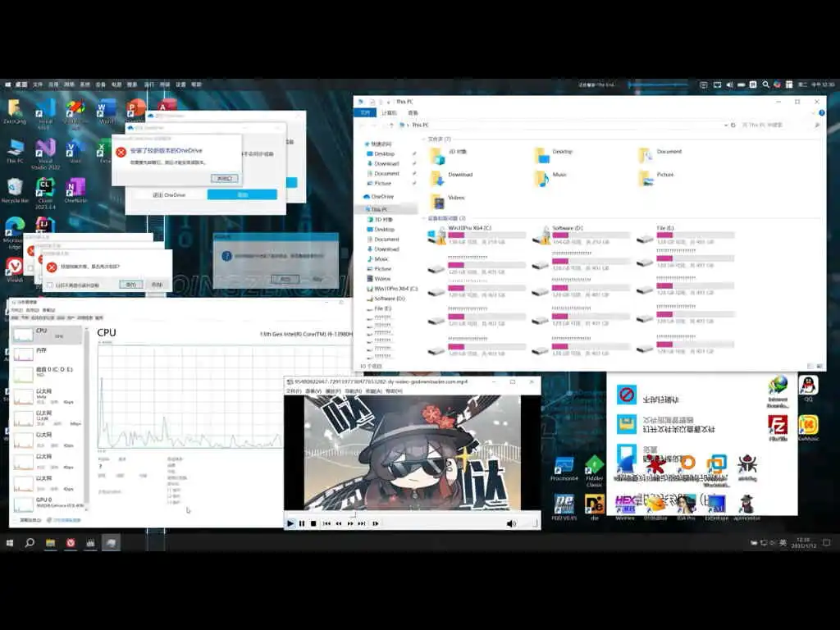This screenshot has height=630, width=840.
Task: Open the CLion 2023.1.4 shortcut
Action: [x=45, y=193]
